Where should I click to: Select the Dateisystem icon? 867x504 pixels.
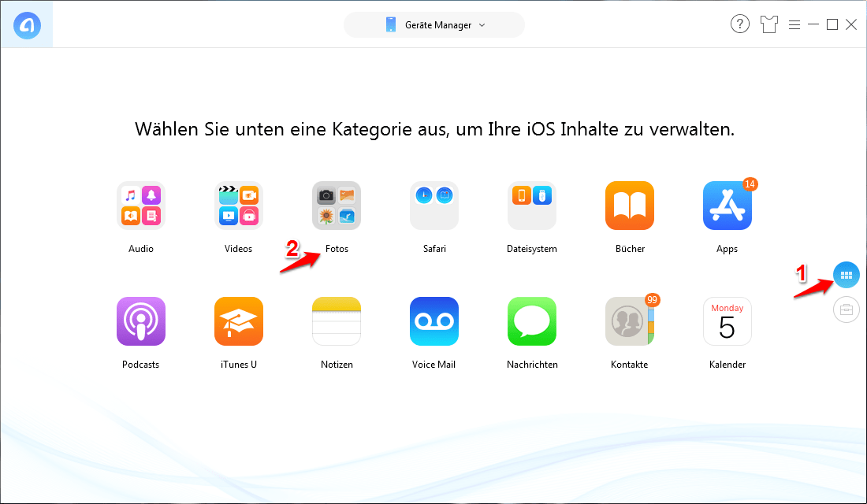[x=531, y=205]
